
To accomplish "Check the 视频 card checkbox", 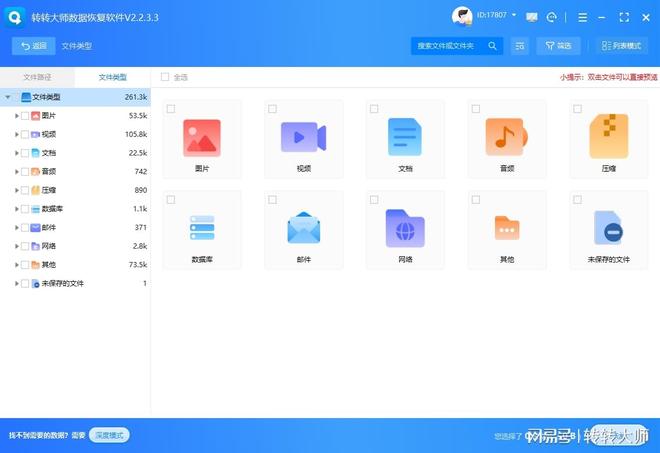I will [x=272, y=109].
